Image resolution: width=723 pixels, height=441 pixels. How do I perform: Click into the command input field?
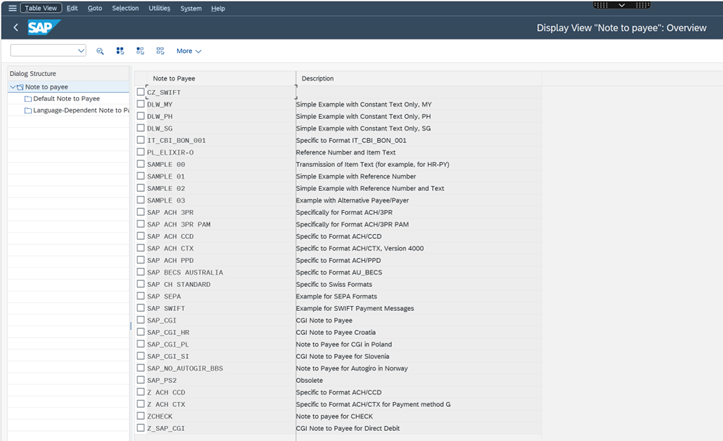pos(43,50)
